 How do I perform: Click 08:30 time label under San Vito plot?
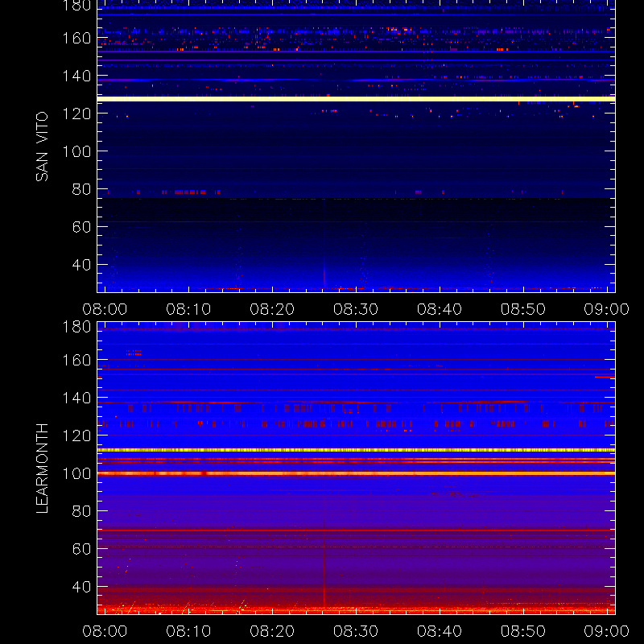pos(356,309)
